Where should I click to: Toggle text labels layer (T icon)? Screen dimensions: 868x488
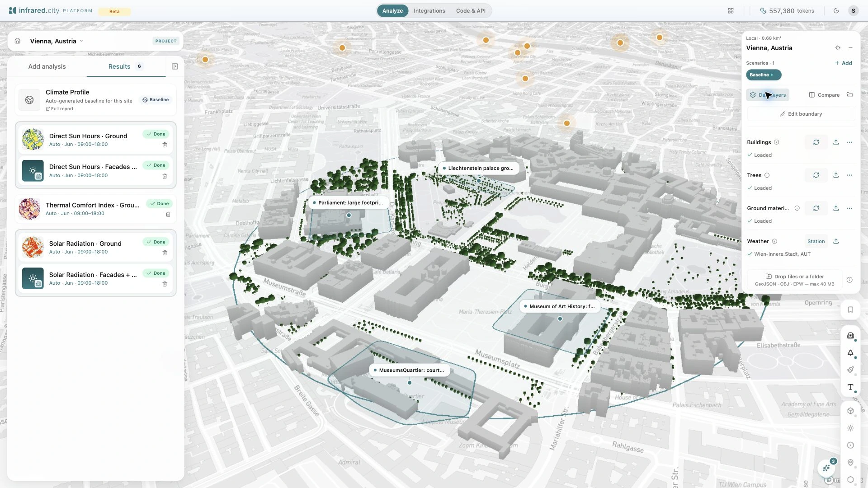pos(850,387)
